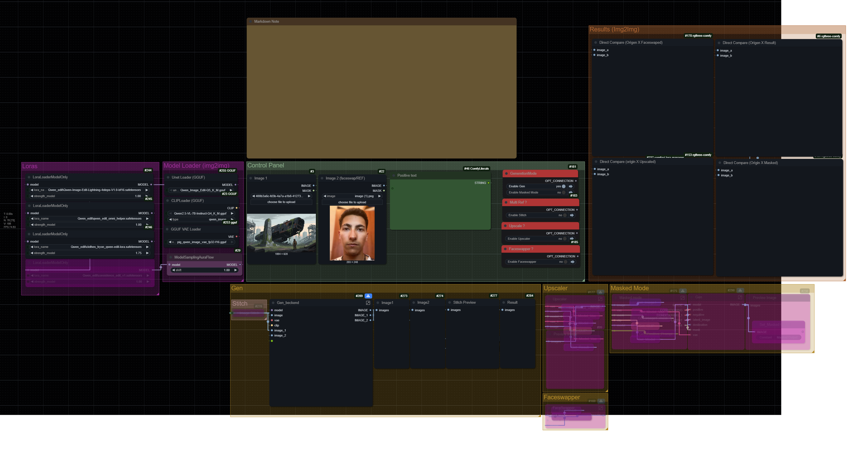Open Image 1 file dropdown starting 400b3a6c
The width and height of the screenshot is (868, 461).
pos(281,196)
